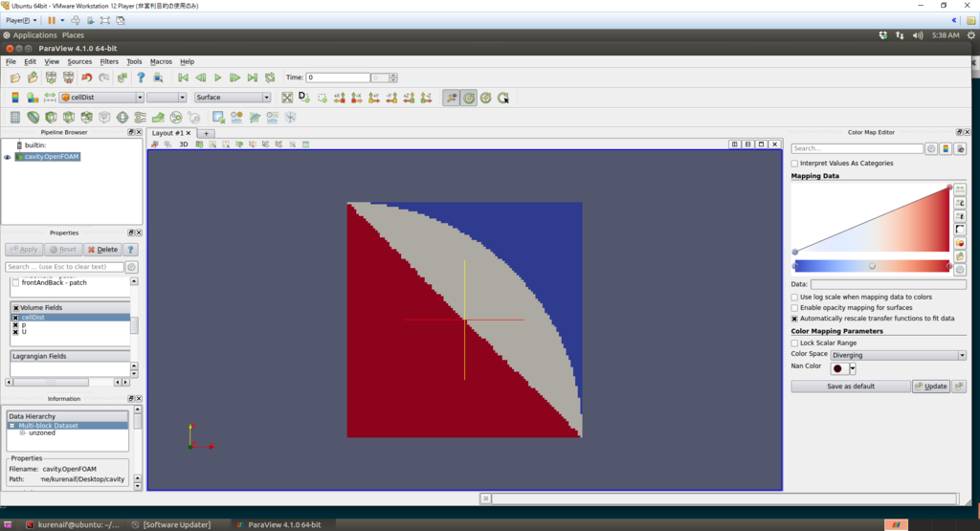
Task: Open a file with the Open folder icon
Action: pyautogui.click(x=15, y=78)
